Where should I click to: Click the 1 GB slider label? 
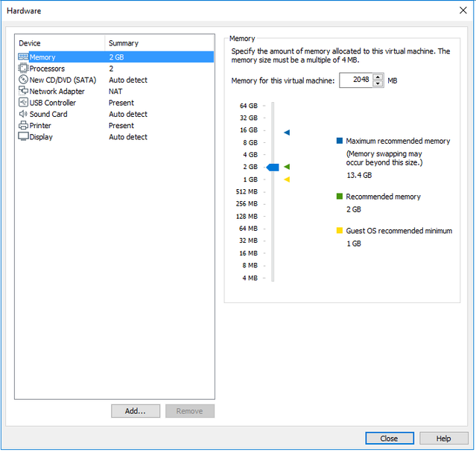250,179
